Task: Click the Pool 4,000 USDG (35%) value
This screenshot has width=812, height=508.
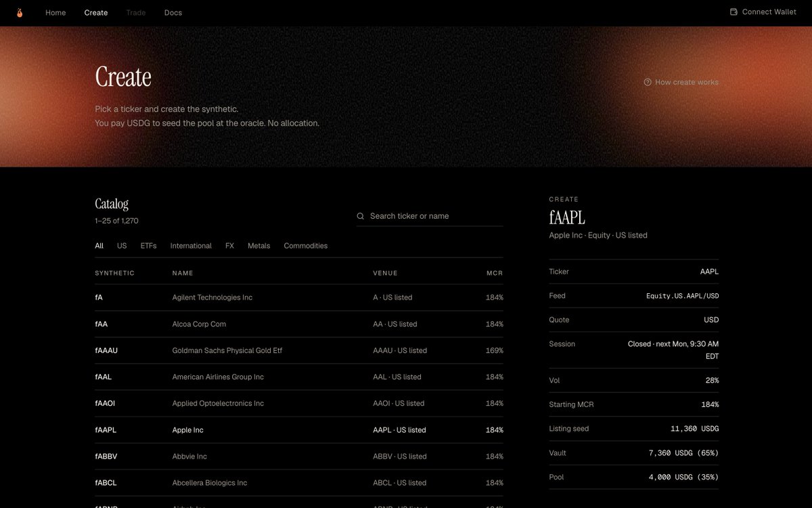Action: point(683,477)
